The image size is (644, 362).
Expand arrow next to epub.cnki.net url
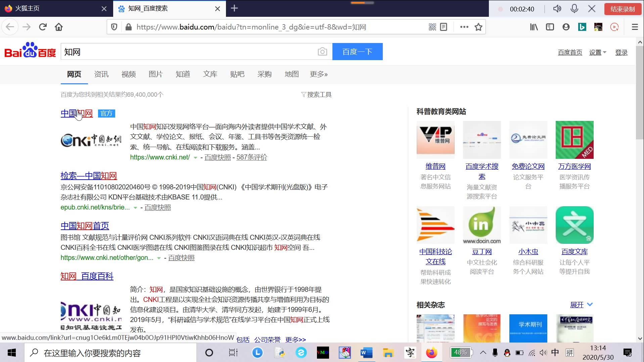tap(135, 208)
